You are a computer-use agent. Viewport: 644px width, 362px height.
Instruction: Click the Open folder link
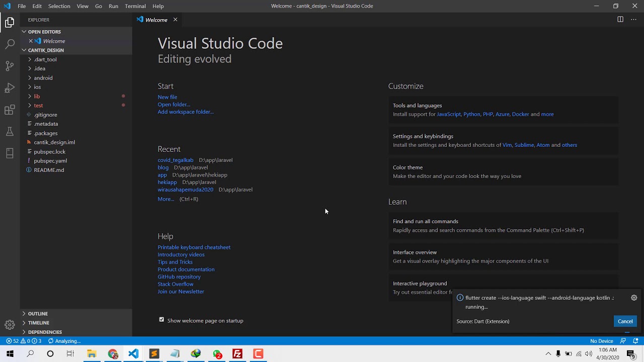coord(174,105)
